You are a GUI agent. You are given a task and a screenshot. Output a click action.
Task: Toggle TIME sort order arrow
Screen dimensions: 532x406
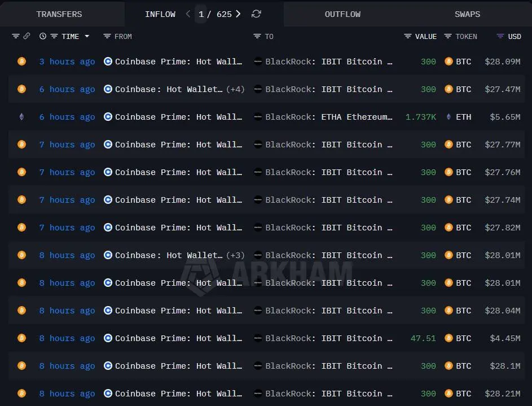tap(87, 36)
